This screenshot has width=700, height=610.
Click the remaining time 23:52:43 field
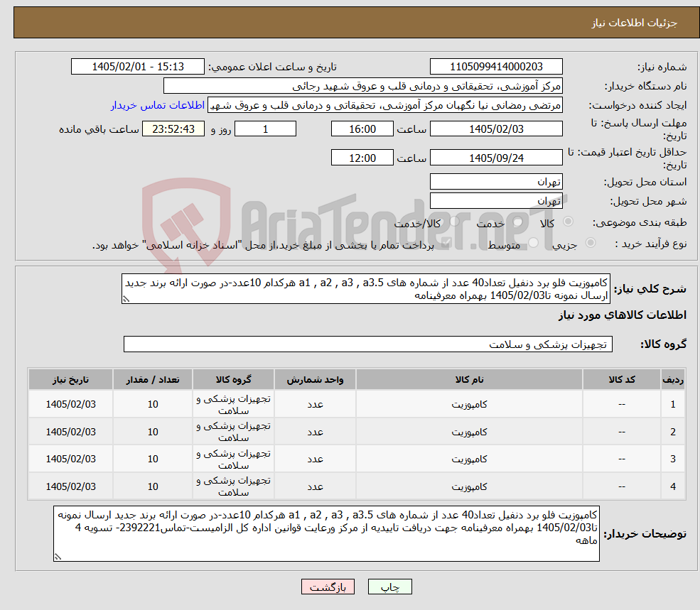173,129
